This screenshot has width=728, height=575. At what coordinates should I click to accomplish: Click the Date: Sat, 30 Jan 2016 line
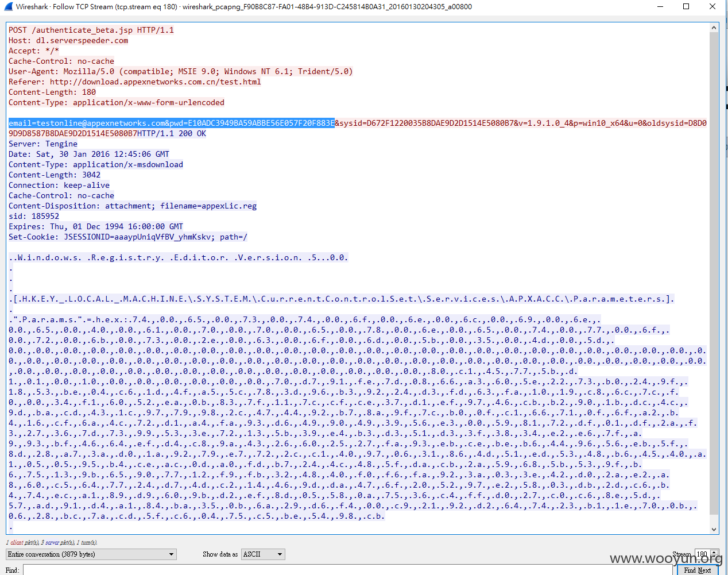click(89, 154)
